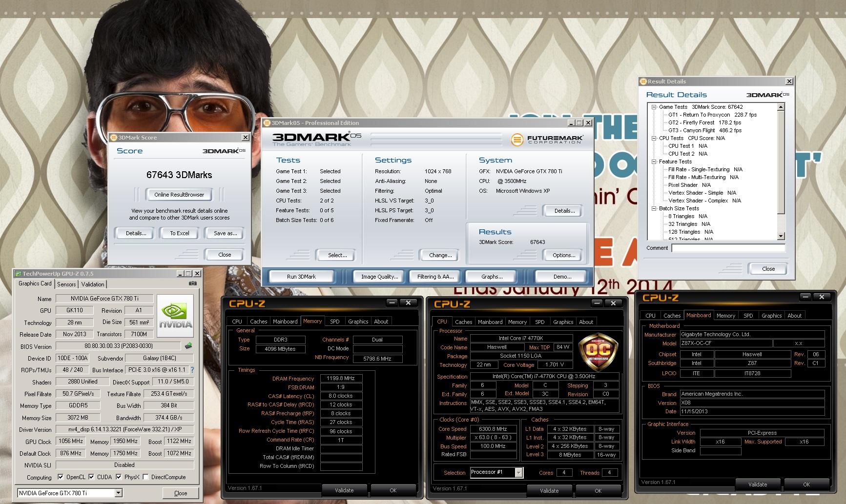Open Caches tab in CPU-Z processor window
Image resolution: width=846 pixels, height=504 pixels.
pyautogui.click(x=463, y=322)
